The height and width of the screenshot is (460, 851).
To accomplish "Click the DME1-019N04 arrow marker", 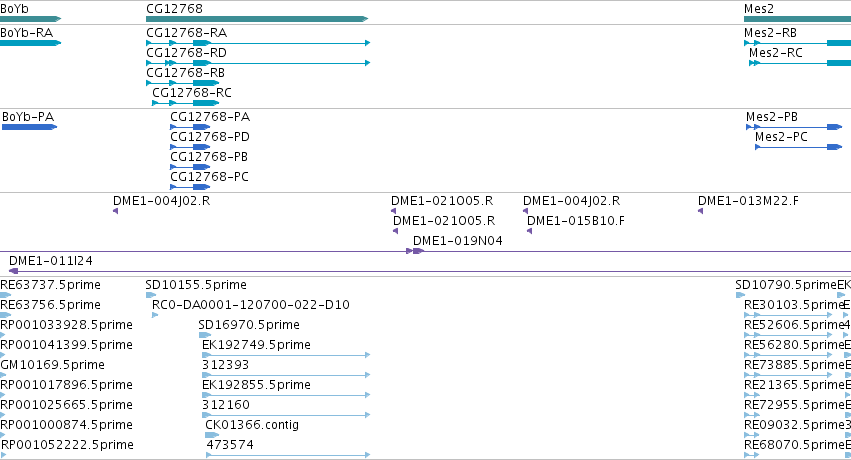I will tap(415, 251).
